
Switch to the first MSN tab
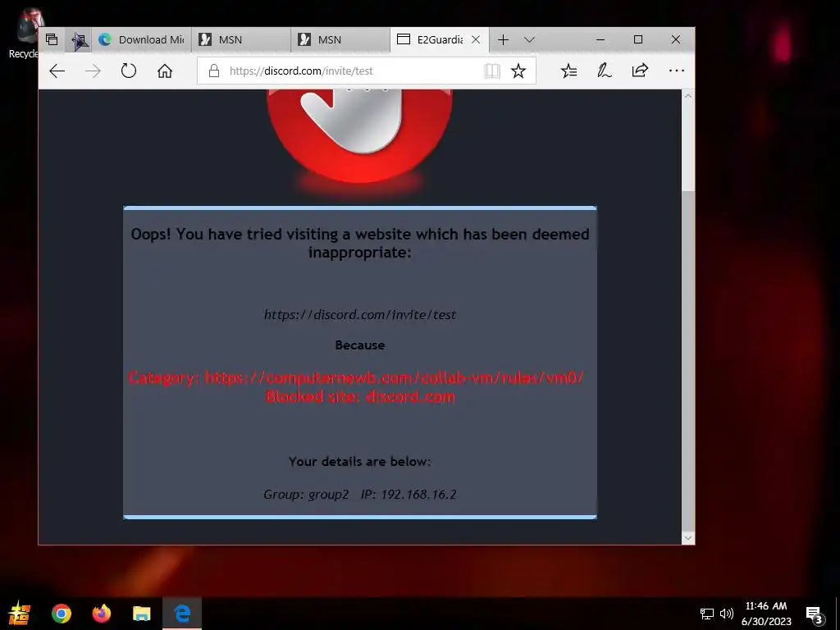pyautogui.click(x=240, y=39)
